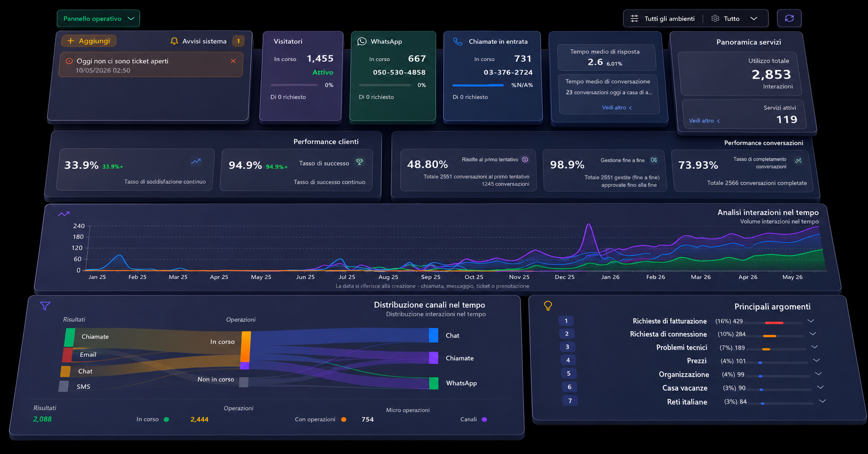Screen dimensions: 868x454
Task: Click the alert warning icon on the ticket notice
Action: coord(69,61)
